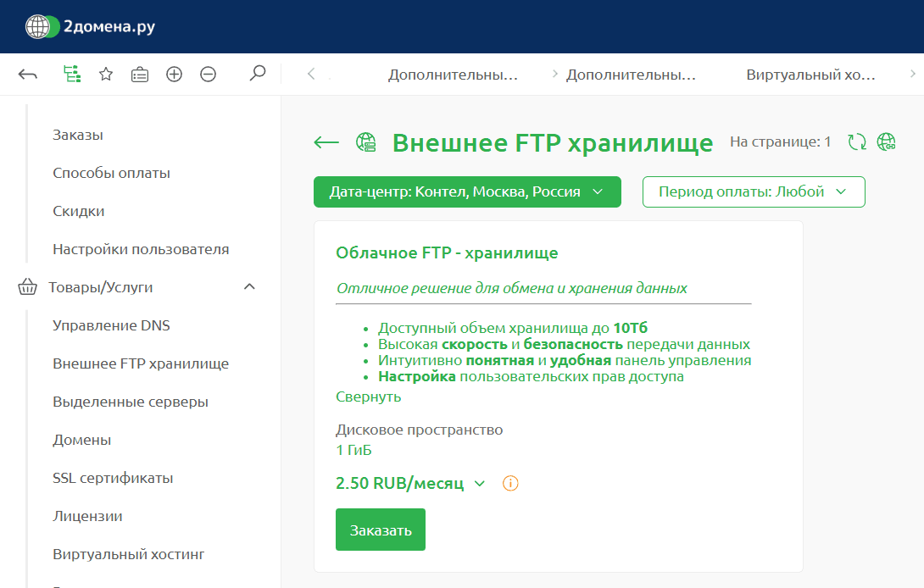Open the Период оплаты dropdown
Image resolution: width=924 pixels, height=588 pixels.
tap(753, 191)
